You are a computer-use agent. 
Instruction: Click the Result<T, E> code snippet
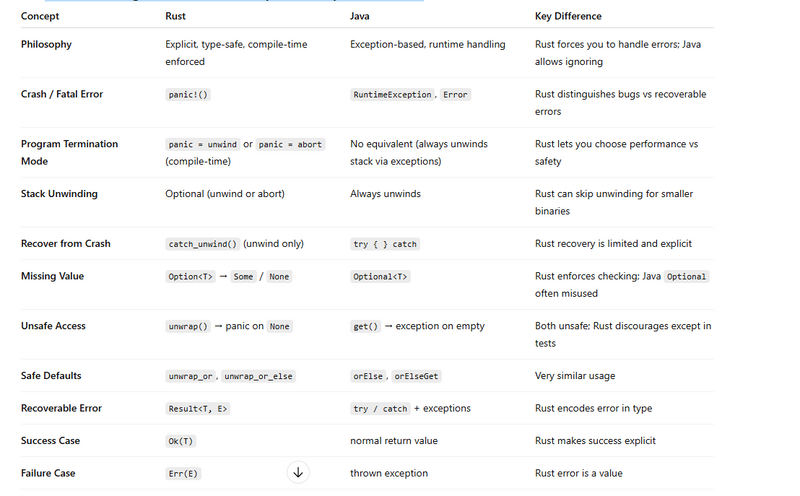click(x=198, y=408)
